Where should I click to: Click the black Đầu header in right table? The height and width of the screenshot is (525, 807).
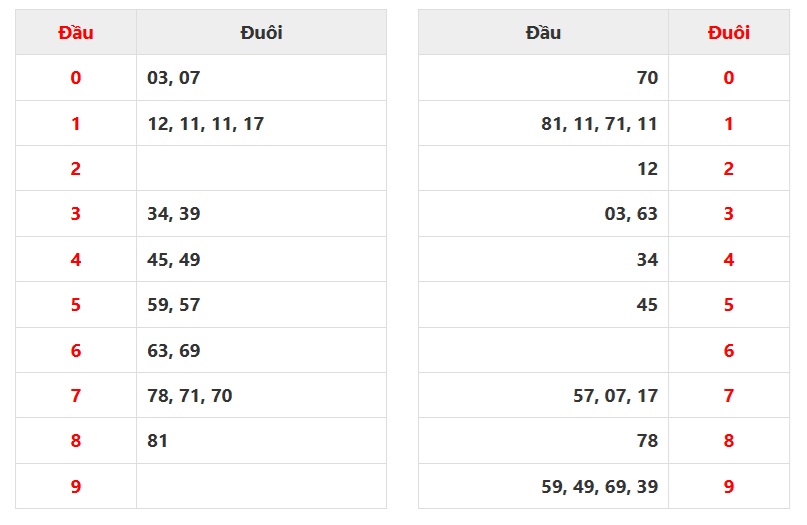pos(543,33)
